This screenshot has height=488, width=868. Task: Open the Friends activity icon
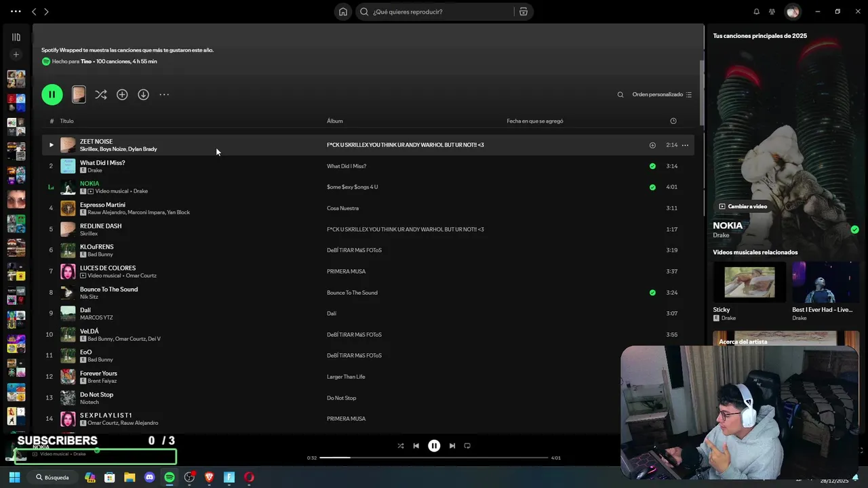(x=772, y=12)
